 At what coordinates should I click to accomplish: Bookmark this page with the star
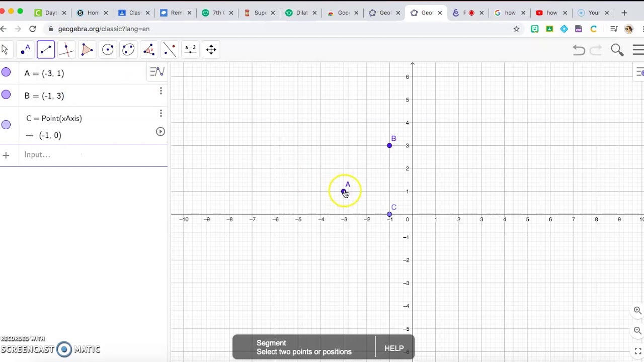pyautogui.click(x=516, y=29)
